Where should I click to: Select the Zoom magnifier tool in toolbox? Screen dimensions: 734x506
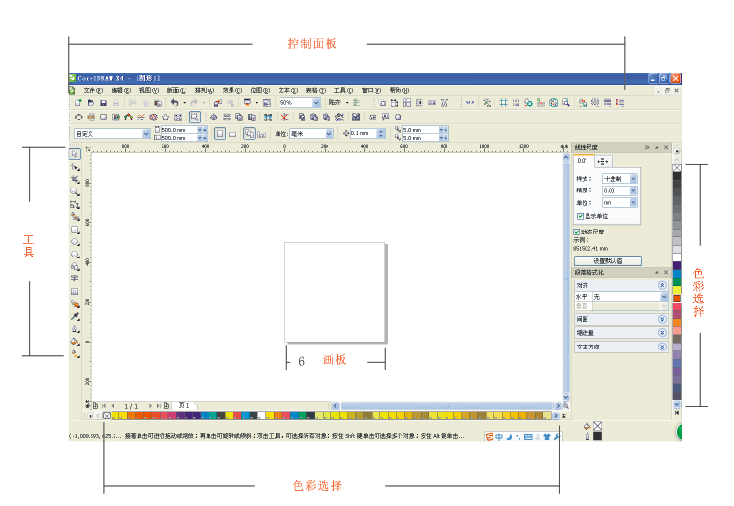pyautogui.click(x=75, y=191)
